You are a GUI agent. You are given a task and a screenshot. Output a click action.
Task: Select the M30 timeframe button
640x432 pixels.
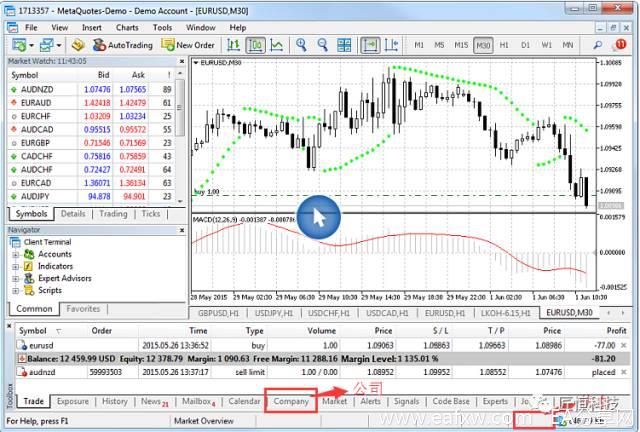[x=483, y=45]
